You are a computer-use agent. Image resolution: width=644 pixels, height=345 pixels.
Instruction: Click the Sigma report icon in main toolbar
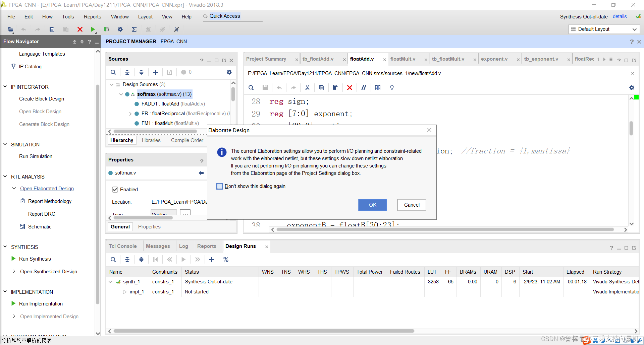coord(134,29)
